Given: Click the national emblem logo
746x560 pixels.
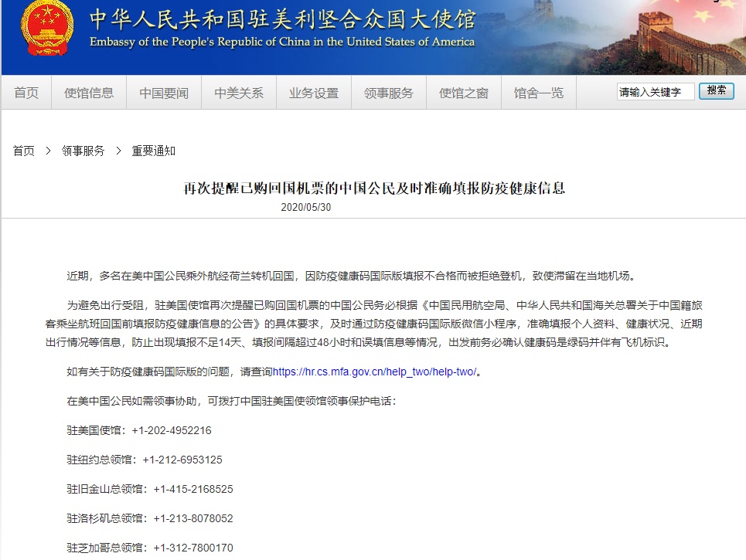Looking at the screenshot, I should [x=47, y=29].
